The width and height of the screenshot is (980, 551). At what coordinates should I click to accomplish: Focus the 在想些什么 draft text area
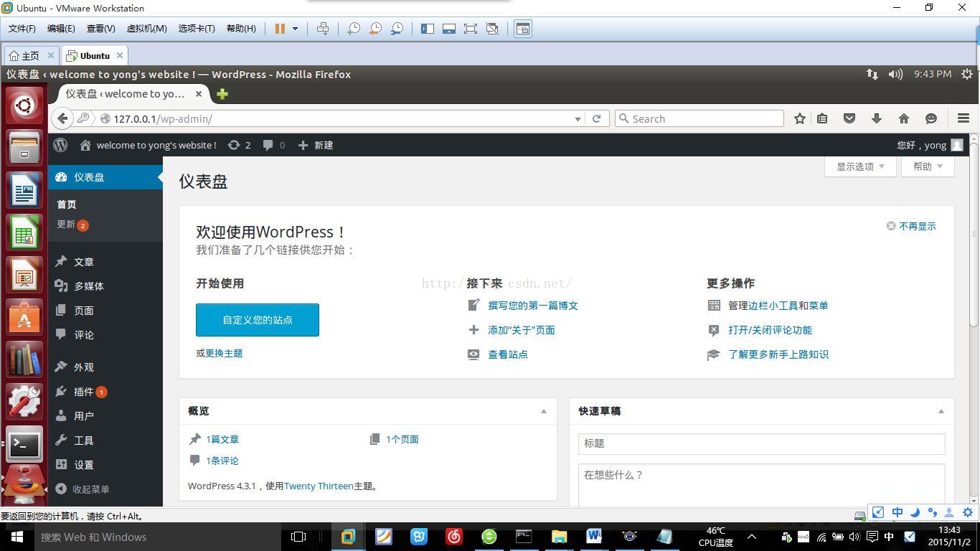[x=762, y=485]
